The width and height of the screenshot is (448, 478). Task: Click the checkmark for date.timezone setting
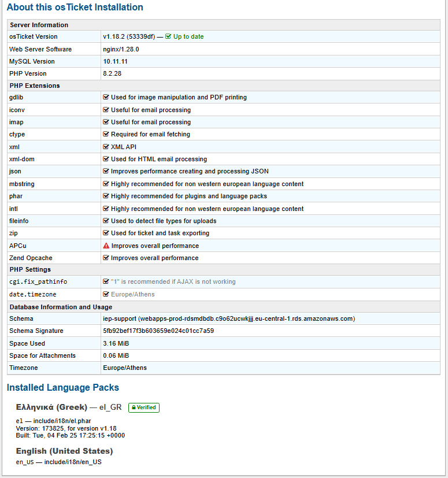tap(106, 294)
